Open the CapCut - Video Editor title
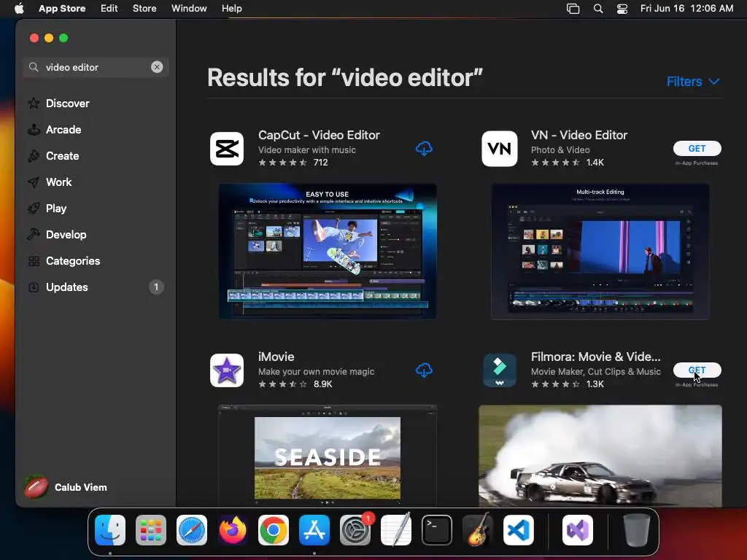Image resolution: width=747 pixels, height=560 pixels. 320,135
